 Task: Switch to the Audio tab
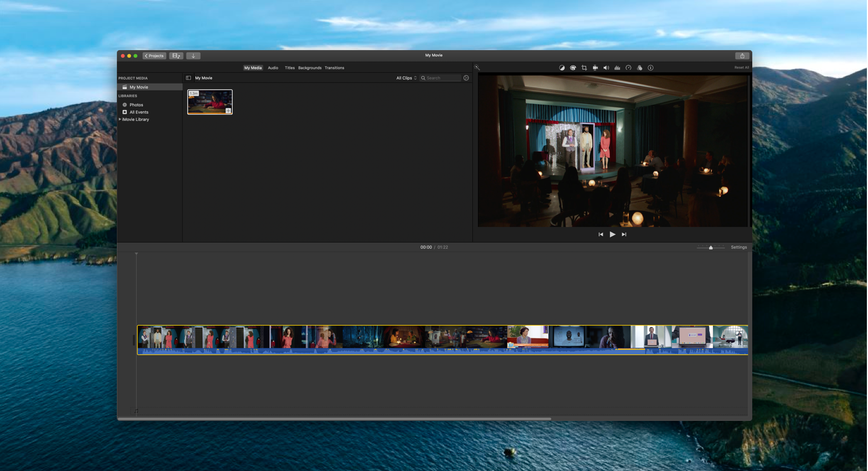[x=273, y=68]
